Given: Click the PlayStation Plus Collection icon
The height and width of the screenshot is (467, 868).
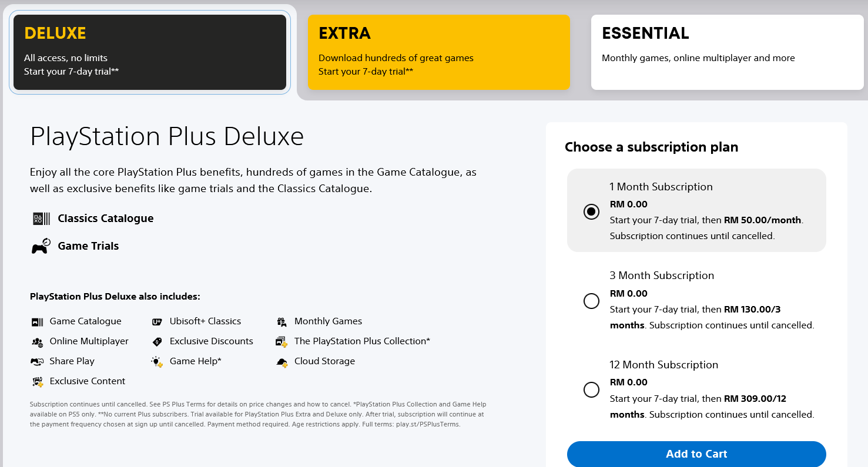Looking at the screenshot, I should 281,341.
